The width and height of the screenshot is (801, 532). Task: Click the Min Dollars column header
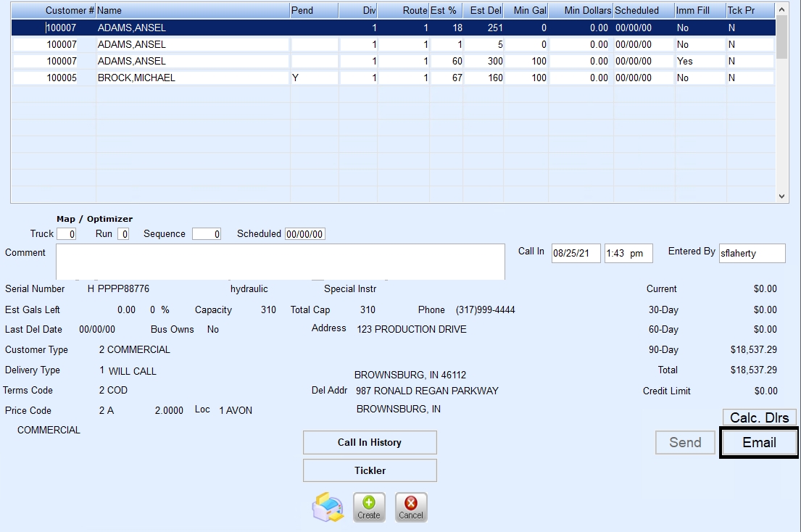(581, 10)
